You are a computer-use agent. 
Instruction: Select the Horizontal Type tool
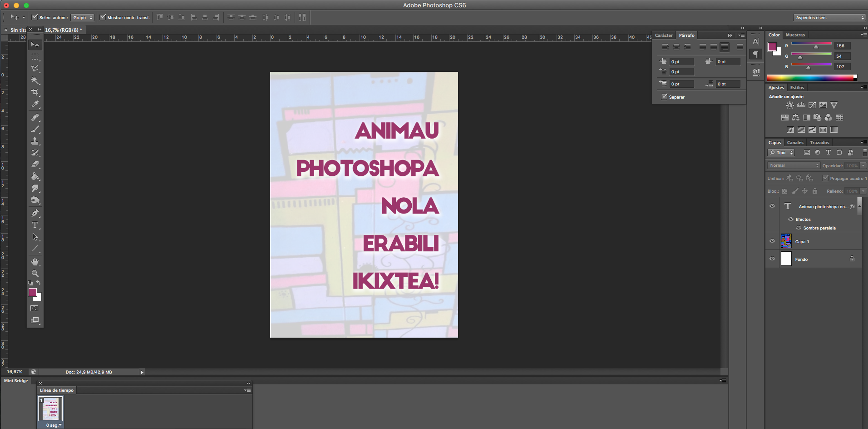tap(35, 225)
